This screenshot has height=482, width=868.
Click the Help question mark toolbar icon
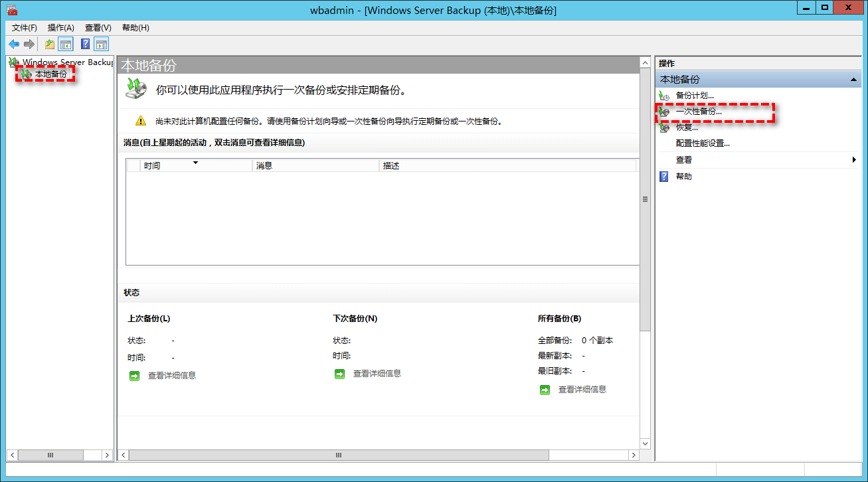pyautogui.click(x=85, y=44)
